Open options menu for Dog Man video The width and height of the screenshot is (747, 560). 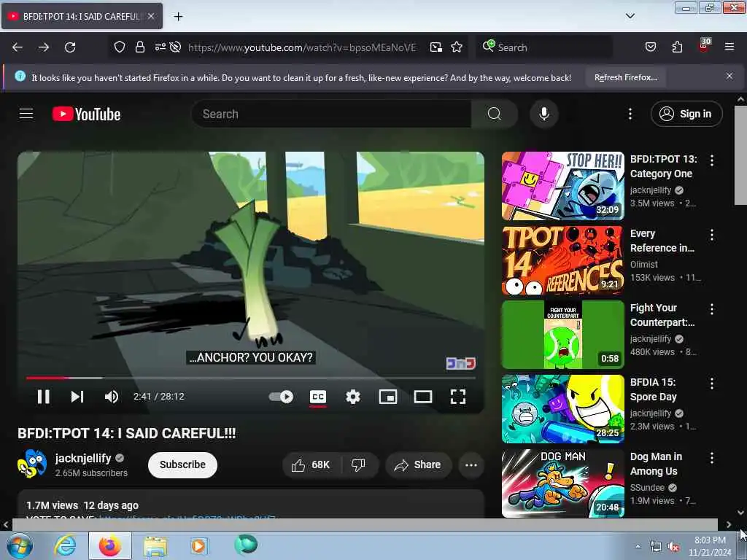712,458
